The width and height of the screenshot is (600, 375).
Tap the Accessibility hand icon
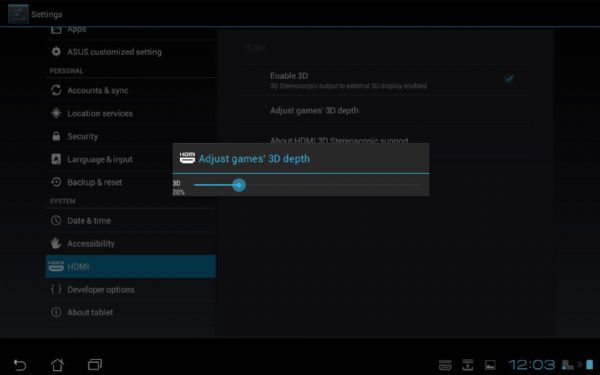click(x=56, y=243)
